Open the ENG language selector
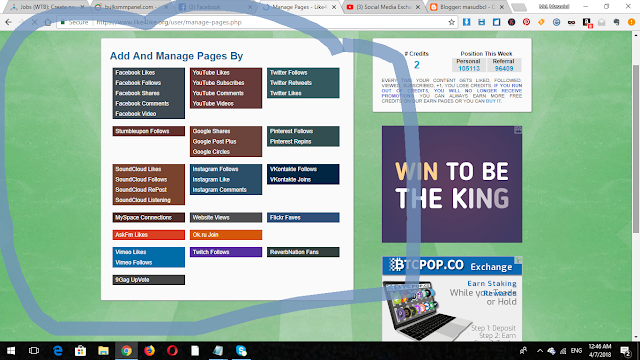The image size is (640, 360). click(x=576, y=351)
